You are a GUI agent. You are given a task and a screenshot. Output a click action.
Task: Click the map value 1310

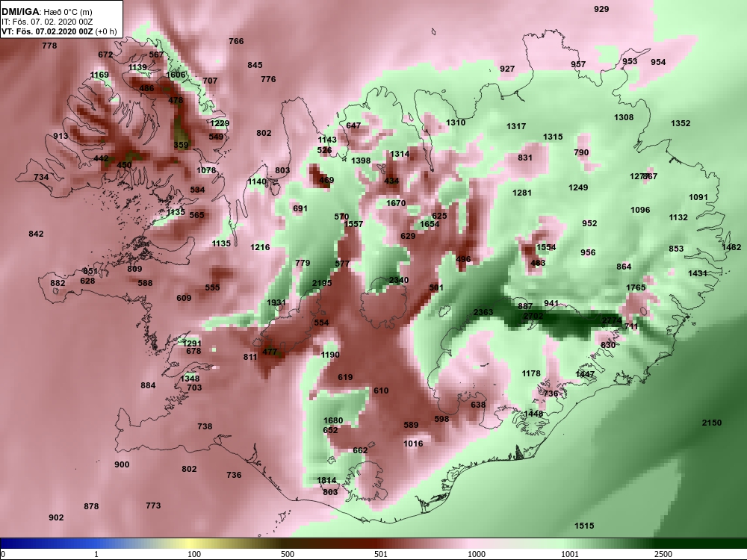coord(456,122)
